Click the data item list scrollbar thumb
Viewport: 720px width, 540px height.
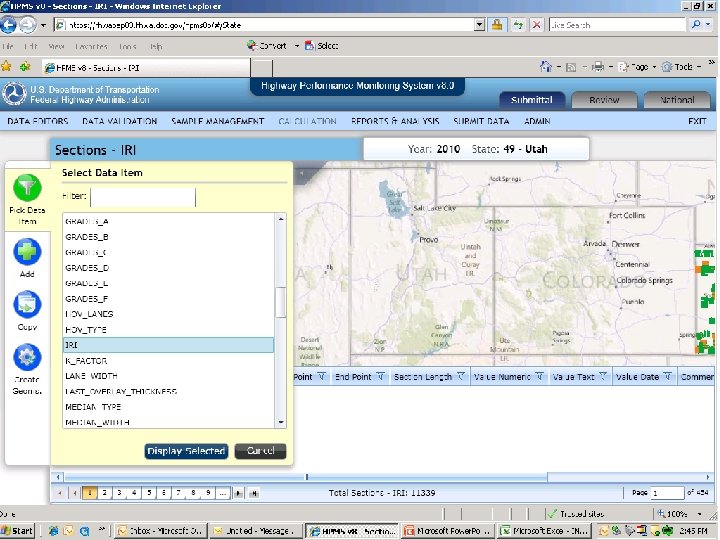(281, 302)
